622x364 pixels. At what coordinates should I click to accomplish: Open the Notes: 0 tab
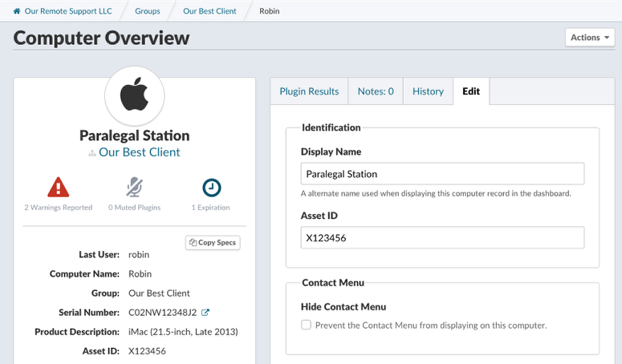tap(376, 91)
